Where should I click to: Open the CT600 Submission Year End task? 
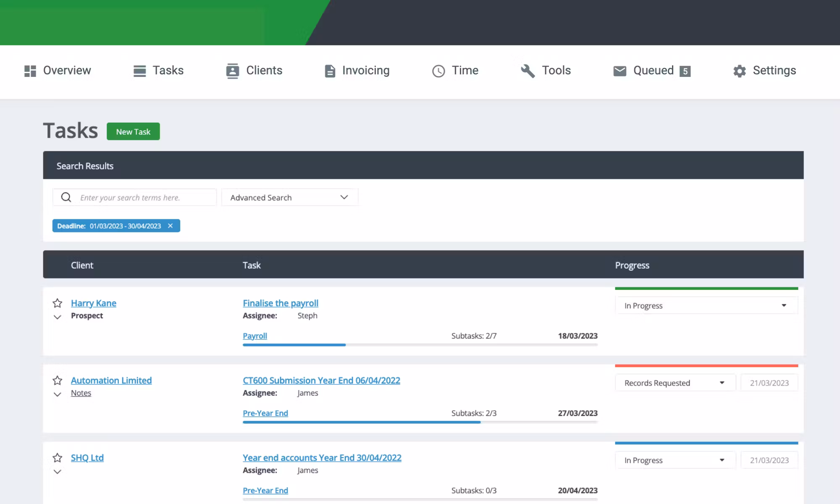[x=322, y=380]
